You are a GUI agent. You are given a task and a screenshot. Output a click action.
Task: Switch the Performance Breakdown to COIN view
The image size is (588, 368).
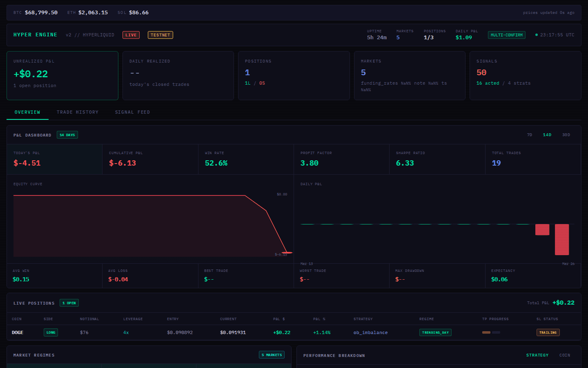click(x=565, y=355)
